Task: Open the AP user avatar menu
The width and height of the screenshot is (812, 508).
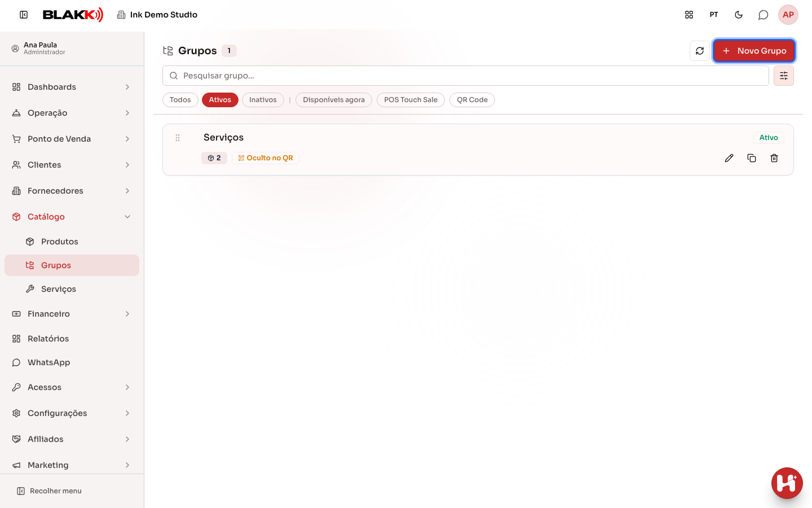Action: pyautogui.click(x=788, y=15)
